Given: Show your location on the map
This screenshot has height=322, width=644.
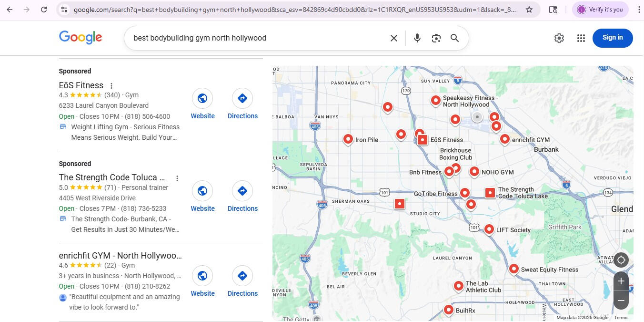Looking at the screenshot, I should pos(621,260).
